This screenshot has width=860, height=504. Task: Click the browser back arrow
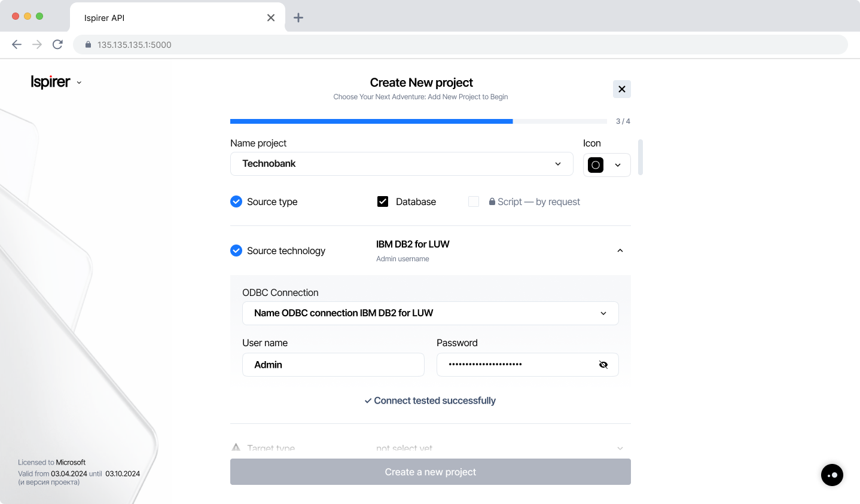(17, 44)
